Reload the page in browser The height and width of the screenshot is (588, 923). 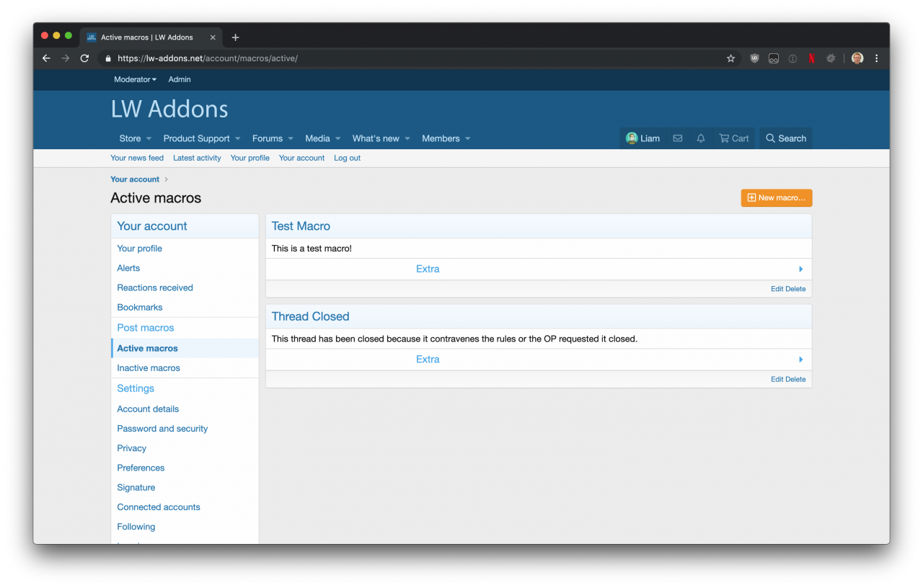[84, 58]
